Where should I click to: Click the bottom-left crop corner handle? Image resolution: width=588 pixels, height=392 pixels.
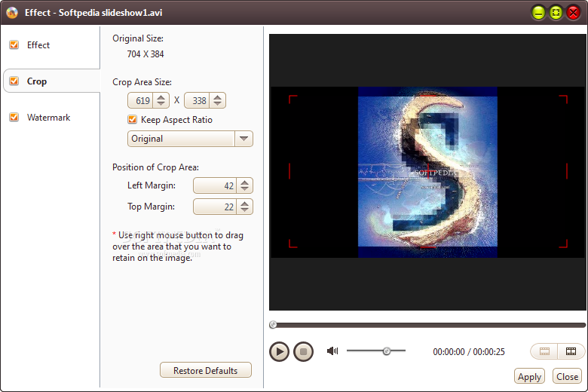(292, 243)
